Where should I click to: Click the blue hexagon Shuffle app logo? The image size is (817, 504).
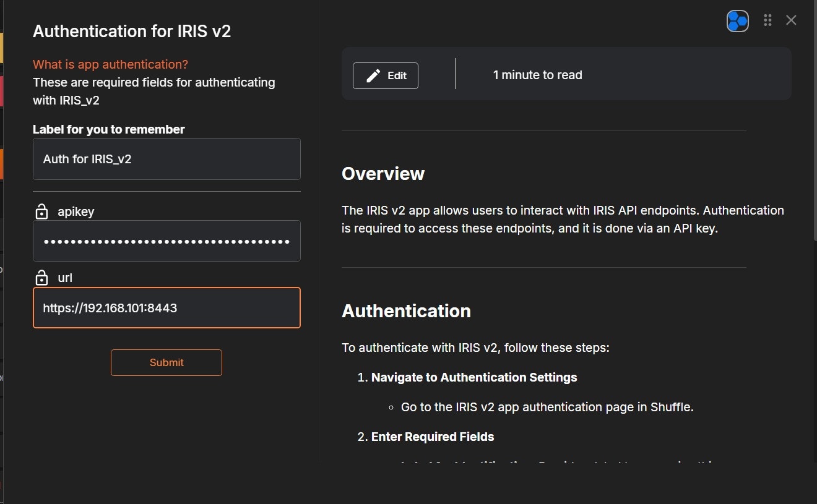(737, 20)
